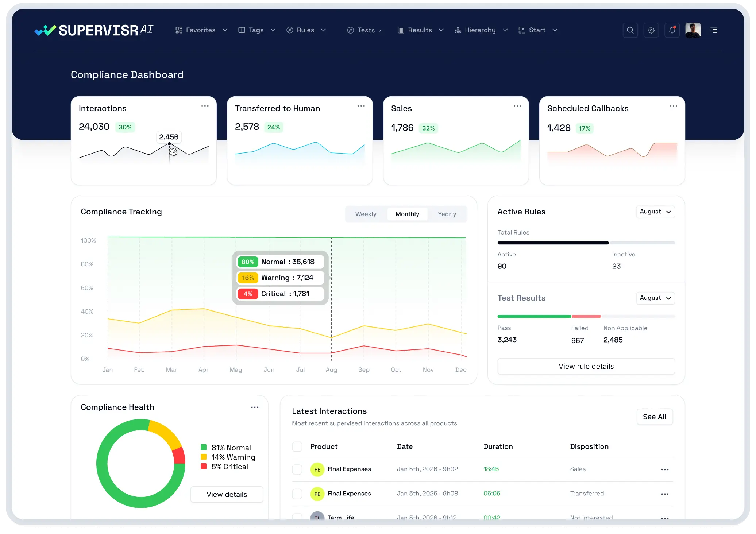The width and height of the screenshot is (756, 534).
Task: Open the search icon in top bar
Action: 630,30
